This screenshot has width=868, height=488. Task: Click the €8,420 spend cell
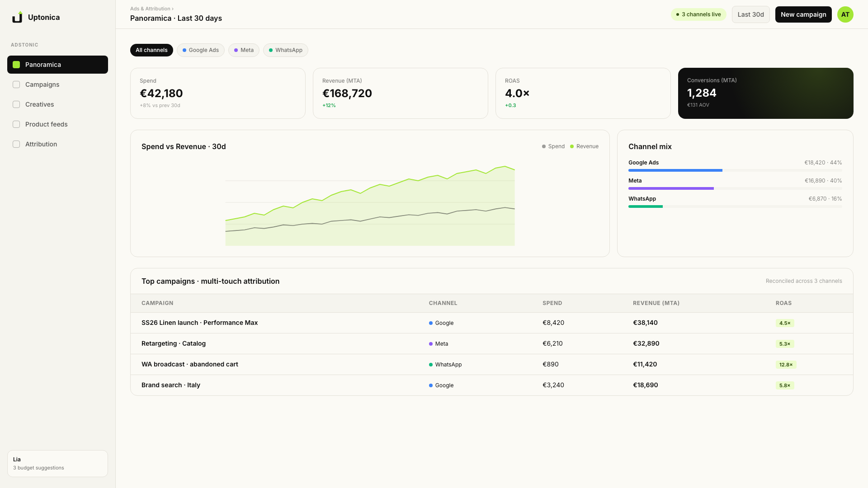click(553, 323)
